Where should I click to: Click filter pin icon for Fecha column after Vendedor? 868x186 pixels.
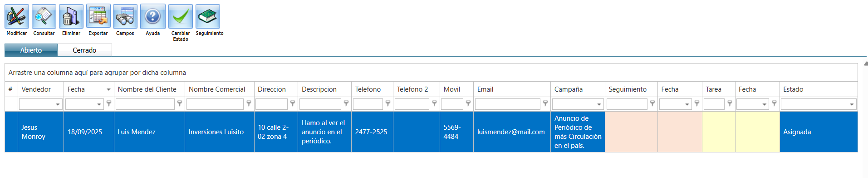point(109,103)
